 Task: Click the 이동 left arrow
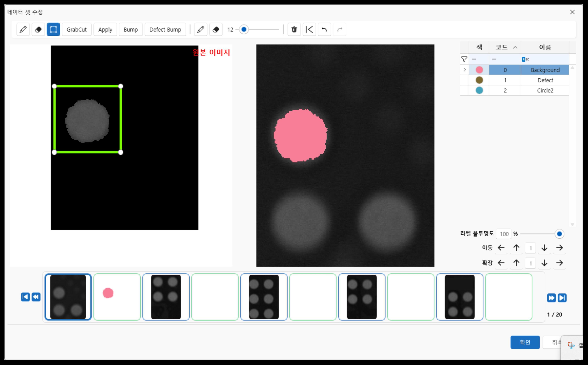pyautogui.click(x=501, y=248)
